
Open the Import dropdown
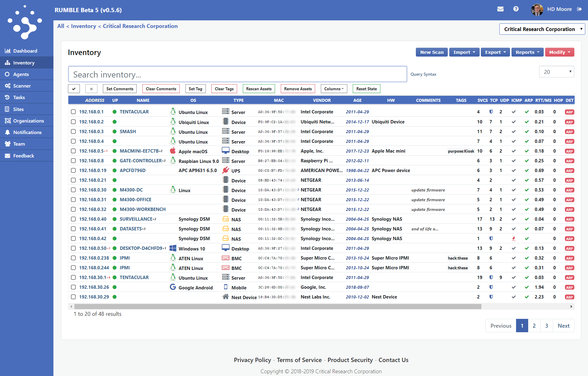point(464,52)
